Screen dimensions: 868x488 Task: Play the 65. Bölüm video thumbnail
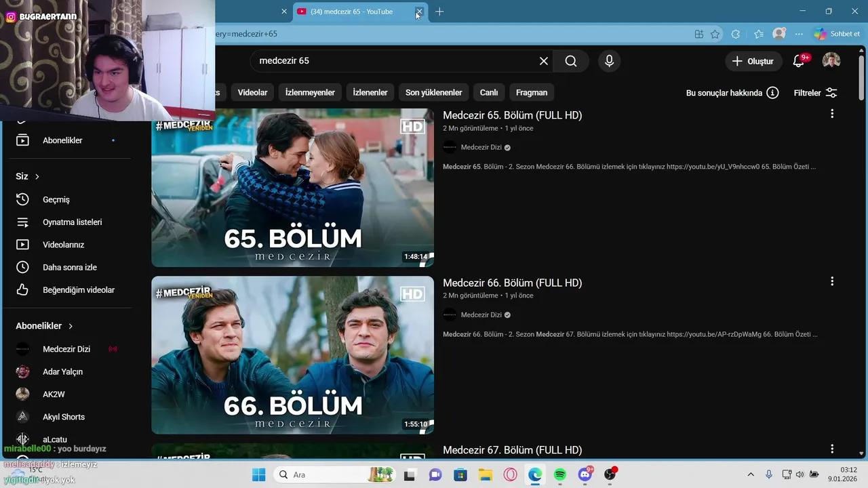click(292, 188)
